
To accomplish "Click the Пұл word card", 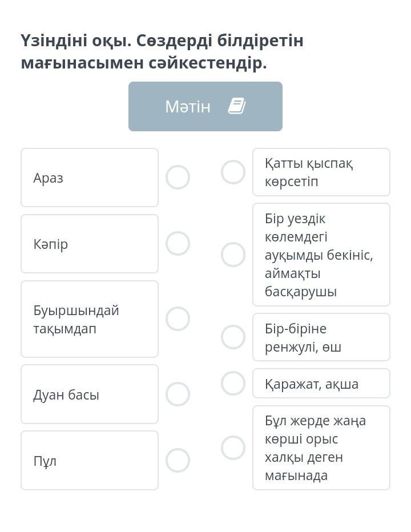I will pos(90,461).
